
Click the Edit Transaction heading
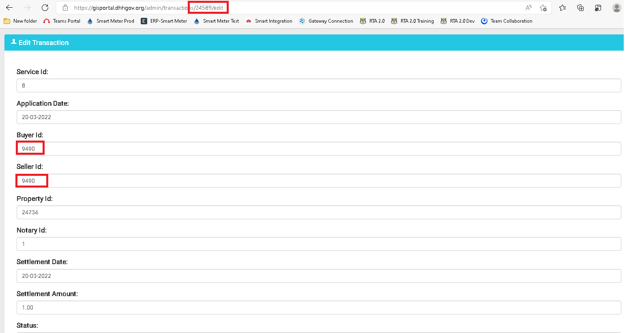click(44, 43)
